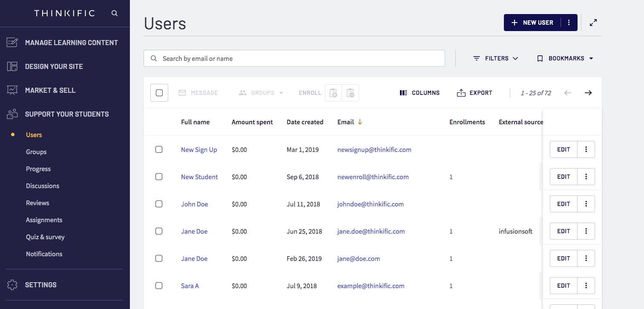Click the Support Your Students people icon
Screen dimensions: 644x309
[12, 114]
